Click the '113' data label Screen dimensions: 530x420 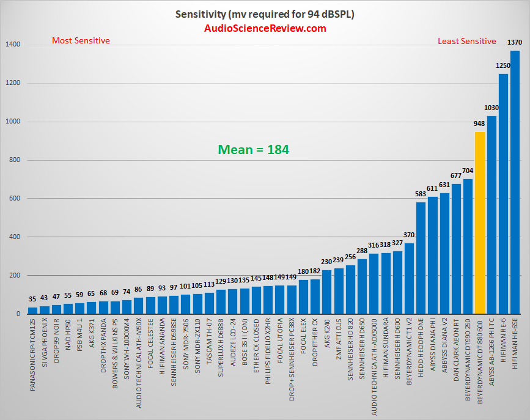(209, 284)
